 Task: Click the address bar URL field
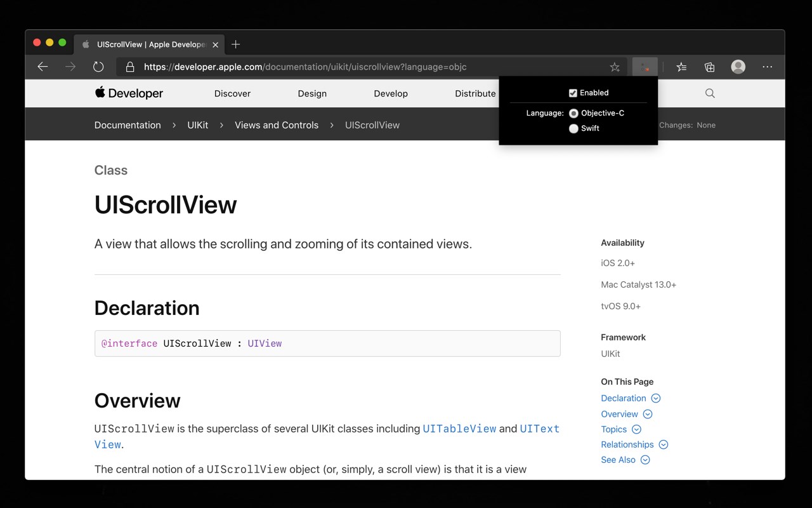point(371,67)
